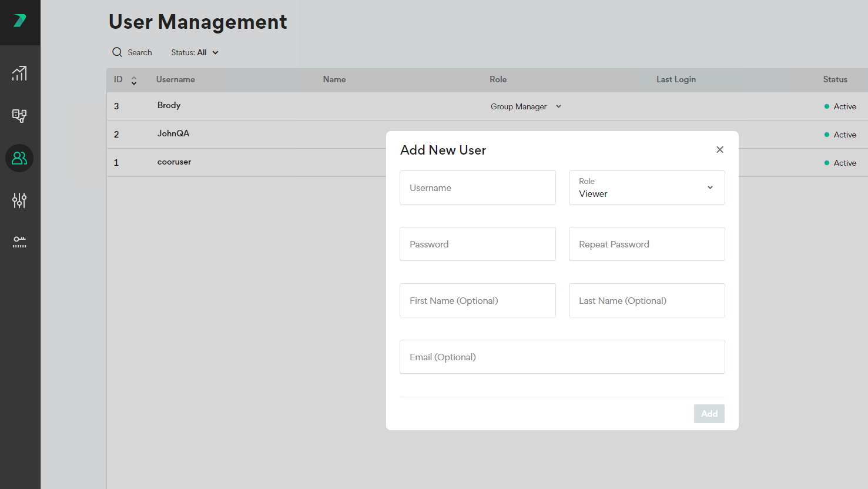This screenshot has height=489, width=868.
Task: Select the license key icon in the sidebar
Action: (x=19, y=242)
